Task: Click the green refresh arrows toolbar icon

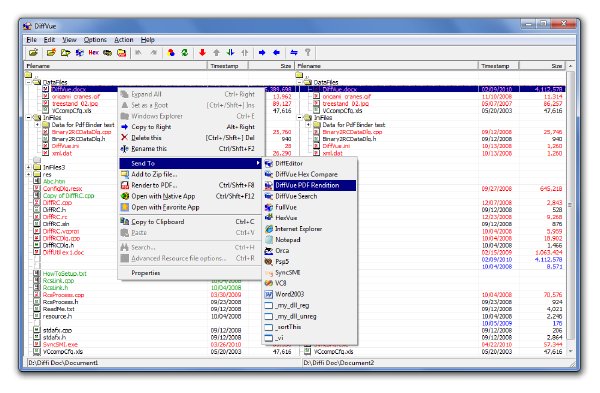Action: pyautogui.click(x=185, y=52)
